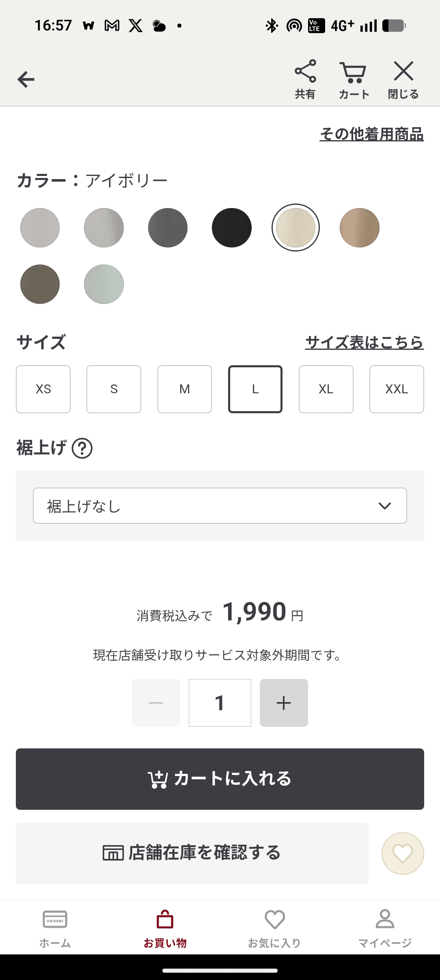
Task: Tap the back arrow icon
Action: point(26,79)
